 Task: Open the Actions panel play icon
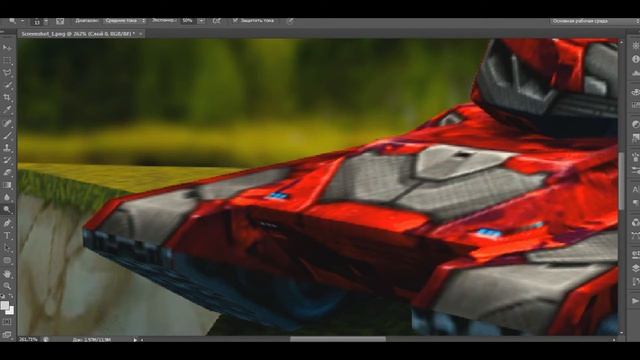635,301
